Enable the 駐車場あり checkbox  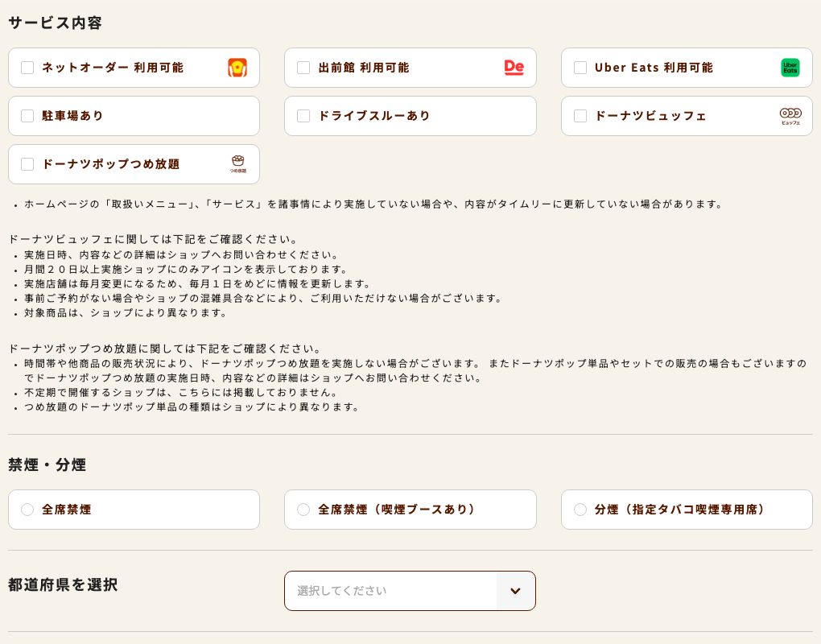click(27, 116)
